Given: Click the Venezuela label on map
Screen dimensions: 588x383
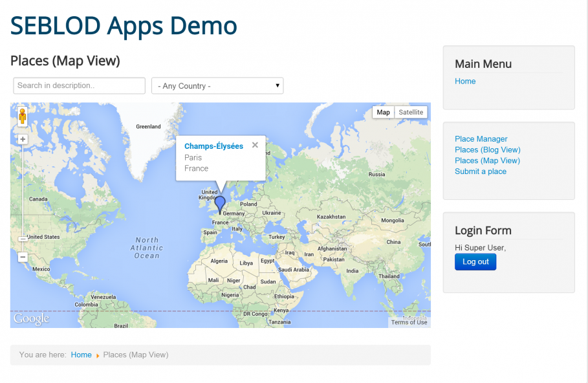Looking at the screenshot, I should click(x=103, y=297).
